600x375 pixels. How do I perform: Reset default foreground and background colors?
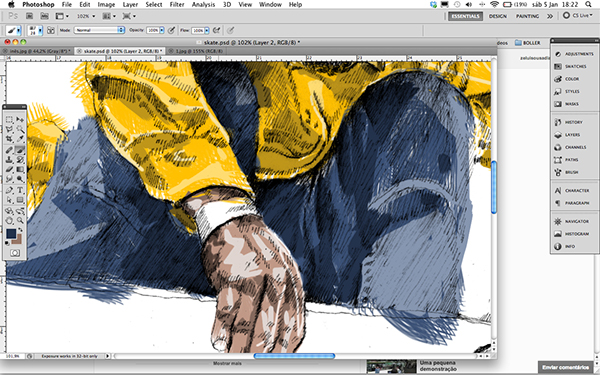point(7,243)
